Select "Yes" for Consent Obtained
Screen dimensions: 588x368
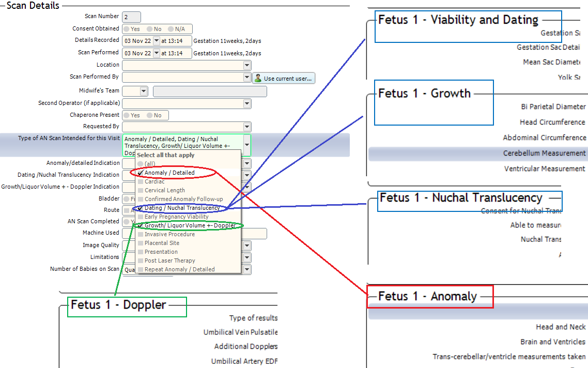[x=126, y=28]
